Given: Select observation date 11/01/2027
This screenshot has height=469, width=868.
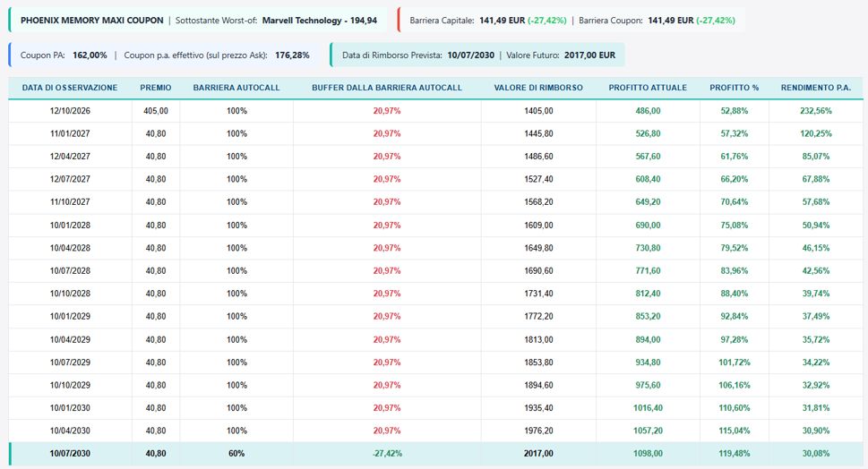Looking at the screenshot, I should [x=70, y=133].
